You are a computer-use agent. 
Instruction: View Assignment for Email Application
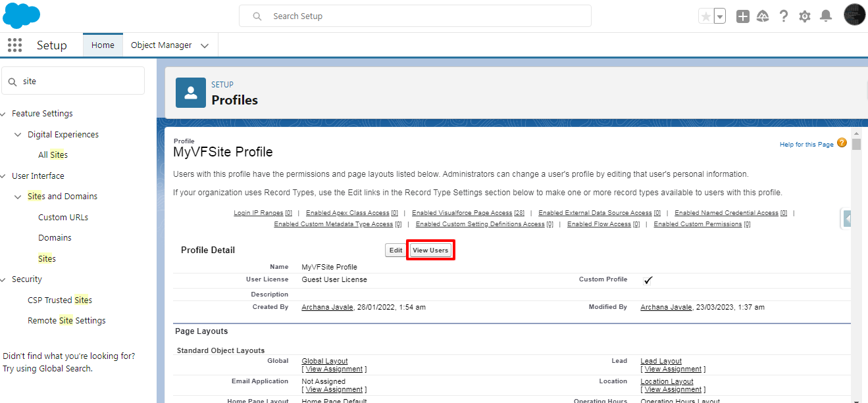[334, 390]
